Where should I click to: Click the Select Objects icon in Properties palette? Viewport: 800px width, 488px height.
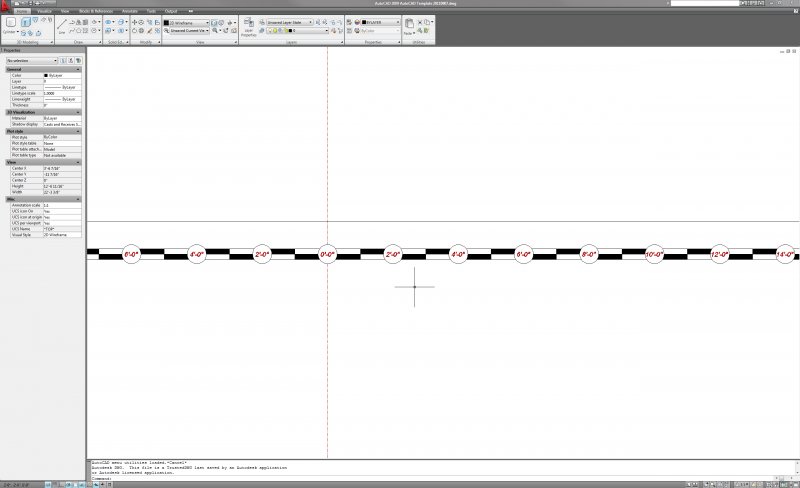tap(71, 60)
